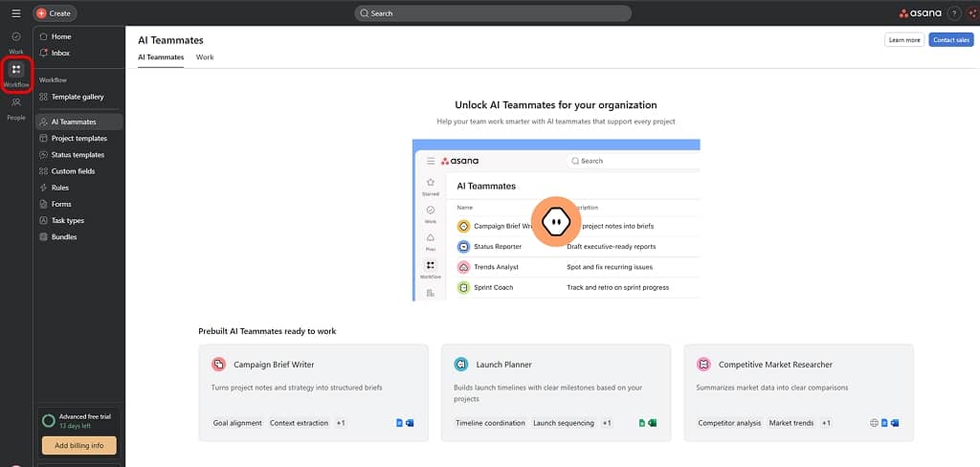980x467 pixels.
Task: Click the 'Unlock AI Teammates for your organization' heading
Action: [556, 105]
